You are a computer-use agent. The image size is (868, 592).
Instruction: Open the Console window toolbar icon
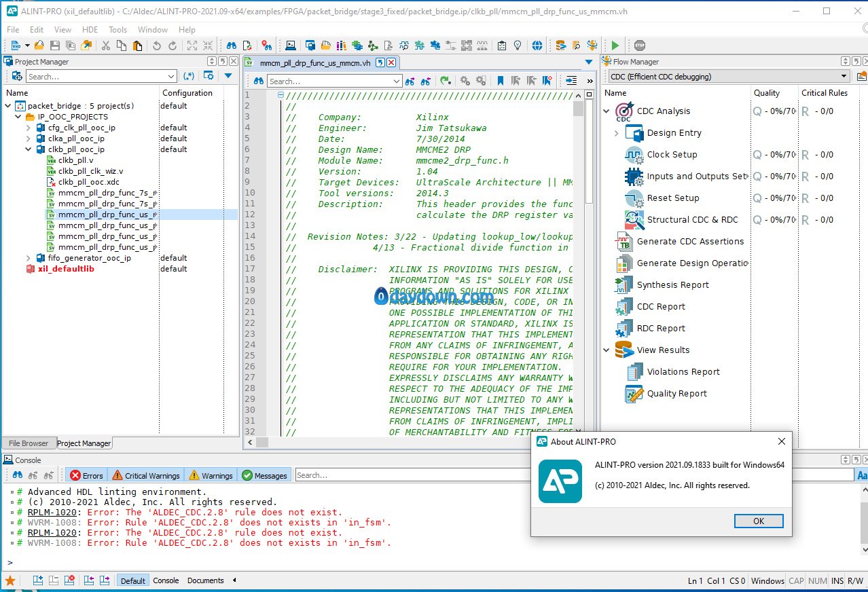(291, 45)
